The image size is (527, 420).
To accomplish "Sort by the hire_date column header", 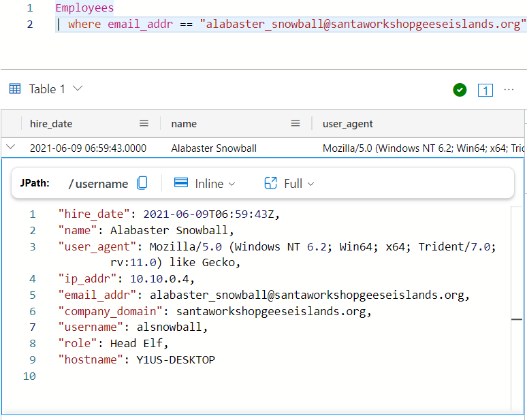I will coord(51,124).
